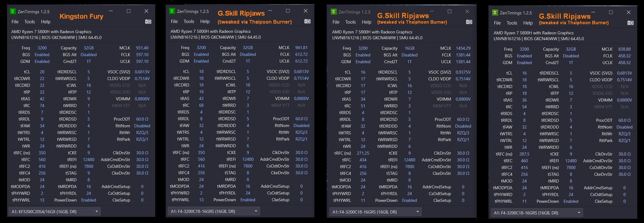Screen dimensions: 644x223
Task: Click the tRAS value 36
Action: pos(524,100)
